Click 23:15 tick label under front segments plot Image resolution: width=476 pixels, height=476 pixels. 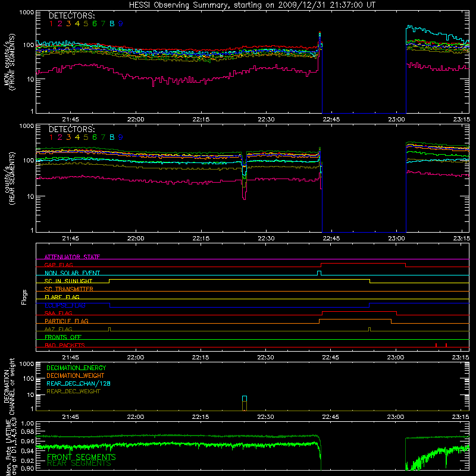(x=462, y=120)
